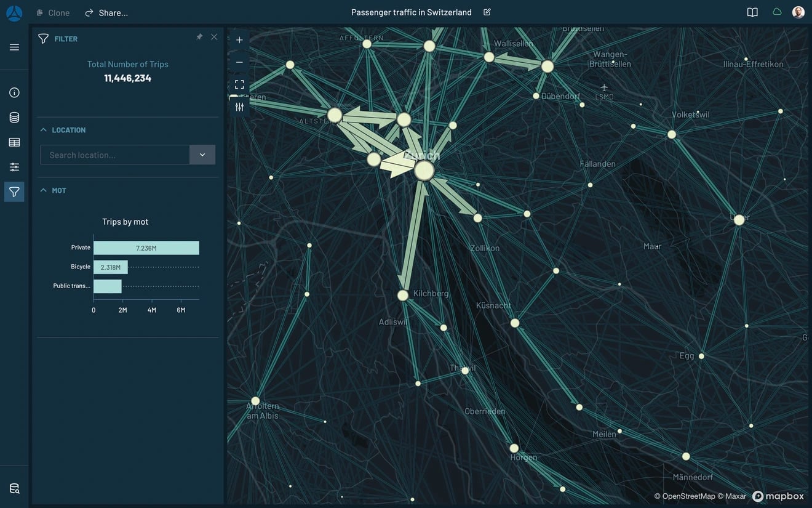Open the sliders settings panel in sidebar
The image size is (812, 508).
pos(14,167)
